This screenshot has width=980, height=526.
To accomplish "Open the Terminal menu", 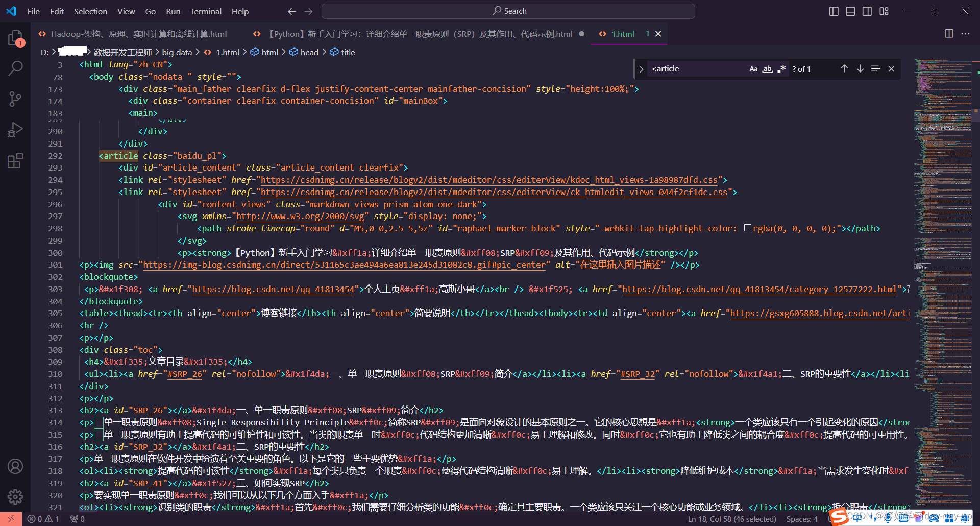I will click(206, 11).
